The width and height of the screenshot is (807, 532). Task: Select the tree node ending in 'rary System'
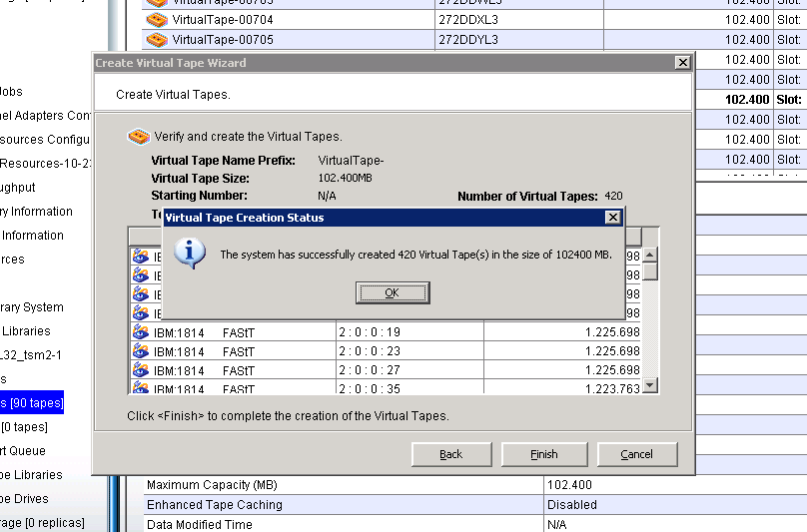(x=32, y=307)
